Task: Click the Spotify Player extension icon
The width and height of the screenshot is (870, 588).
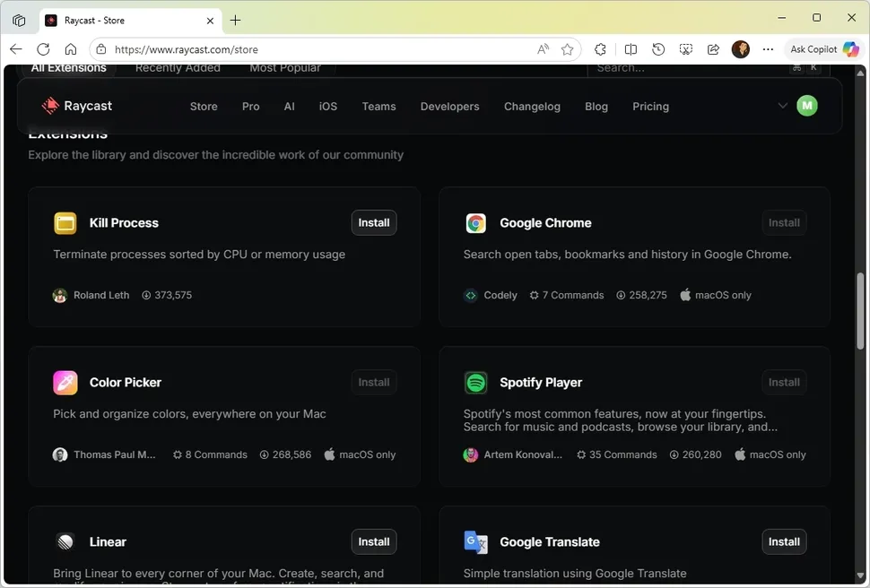Action: (x=475, y=382)
